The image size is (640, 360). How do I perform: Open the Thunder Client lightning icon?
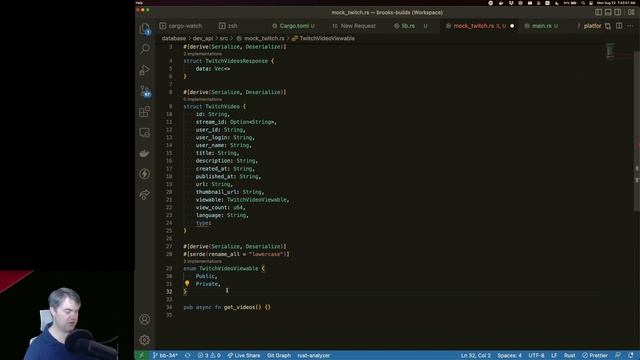(x=144, y=174)
